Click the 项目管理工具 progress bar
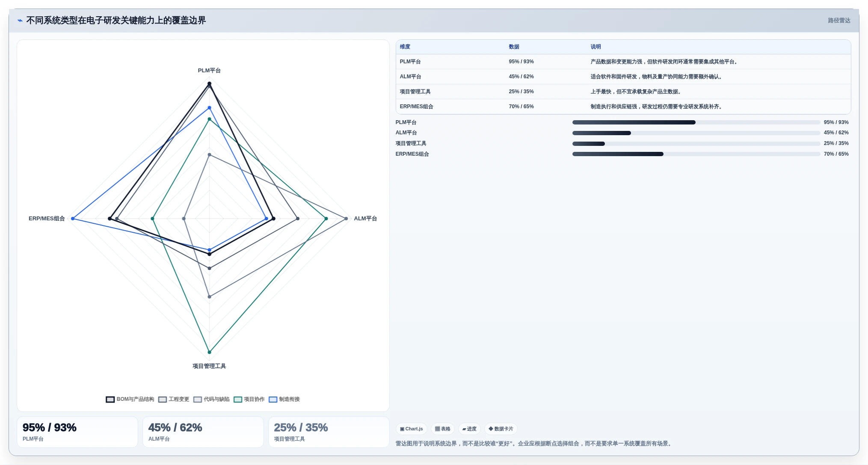Screen dimensions: 868x465 point(696,144)
